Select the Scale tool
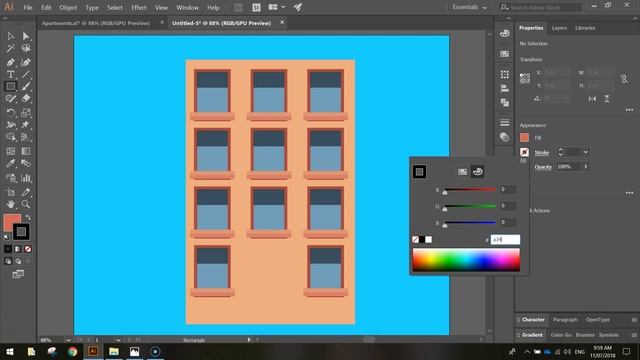This screenshot has height=360, width=640. 26,113
